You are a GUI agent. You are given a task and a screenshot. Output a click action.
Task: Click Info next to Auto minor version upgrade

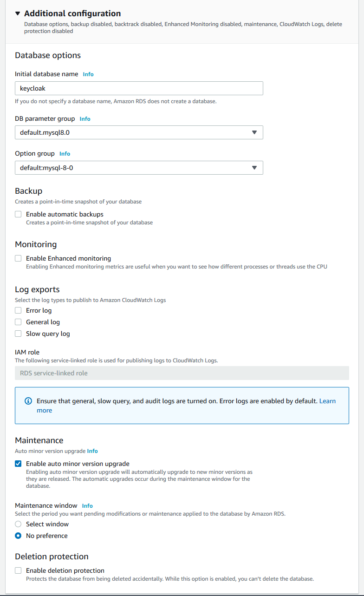click(x=92, y=451)
